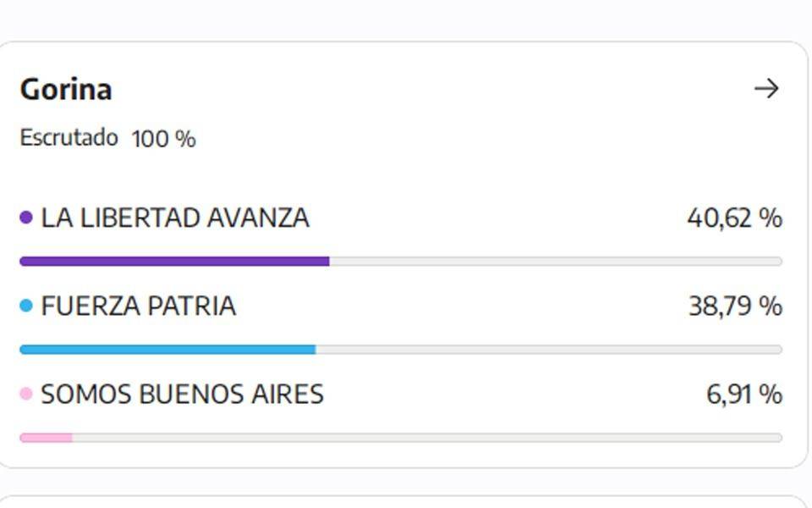This screenshot has height=508, width=812.
Task: Click the 38,79 % result
Action: [x=735, y=306]
